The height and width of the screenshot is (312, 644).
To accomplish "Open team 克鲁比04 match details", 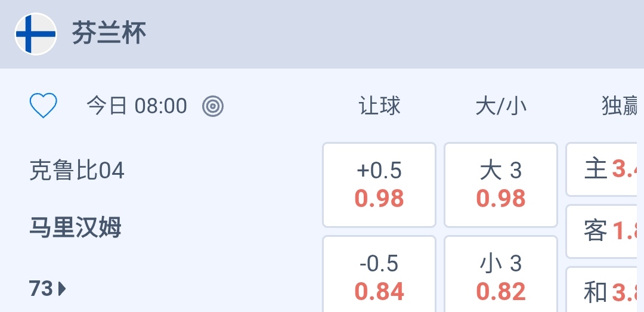I will tap(77, 171).
